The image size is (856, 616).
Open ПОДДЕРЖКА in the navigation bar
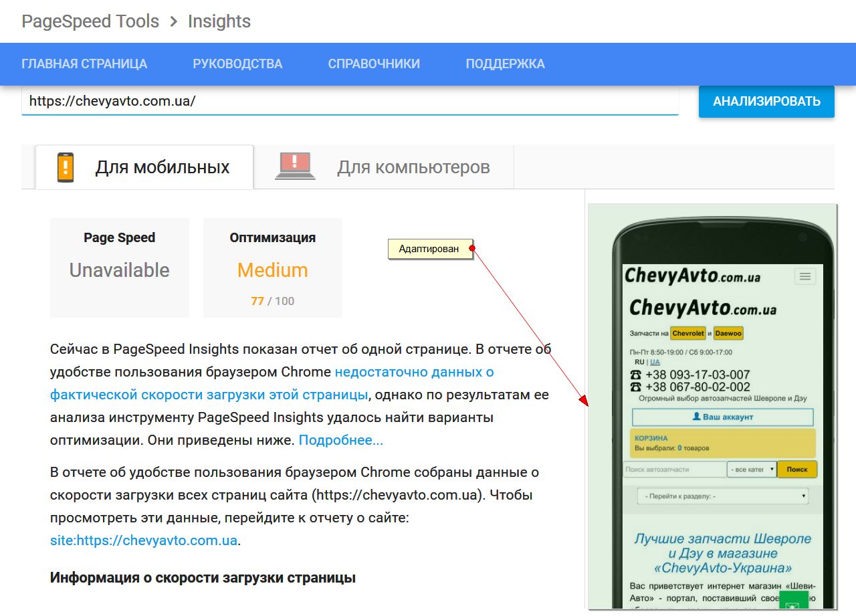point(505,64)
